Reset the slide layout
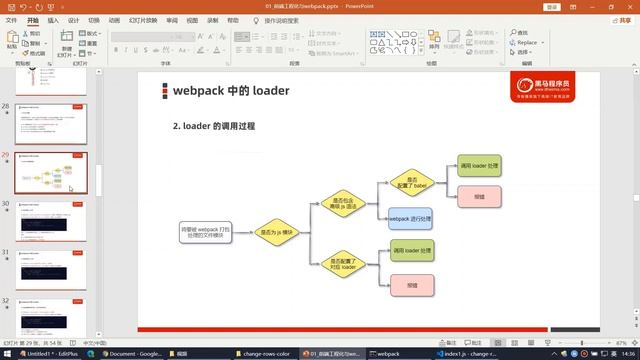 click(88, 43)
